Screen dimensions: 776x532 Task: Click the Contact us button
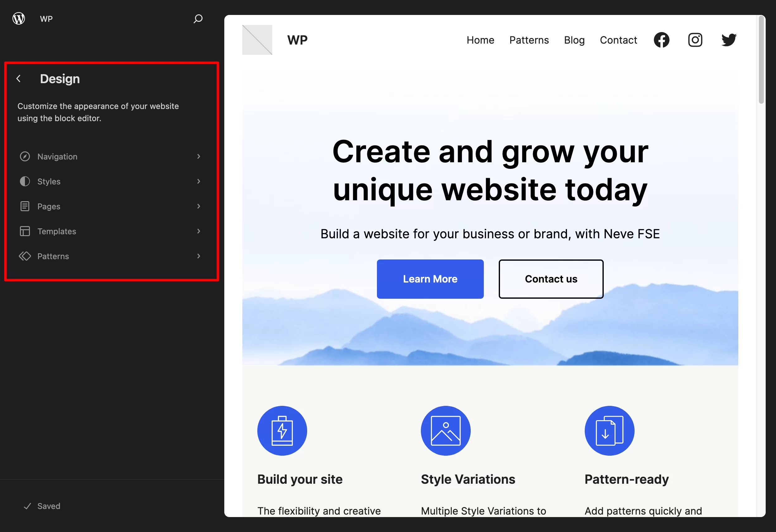pos(551,278)
